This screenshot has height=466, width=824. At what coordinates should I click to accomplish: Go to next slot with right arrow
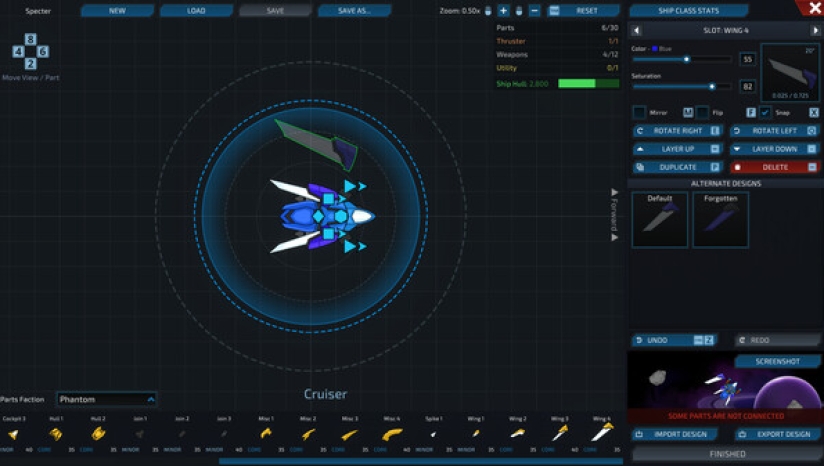(x=815, y=31)
